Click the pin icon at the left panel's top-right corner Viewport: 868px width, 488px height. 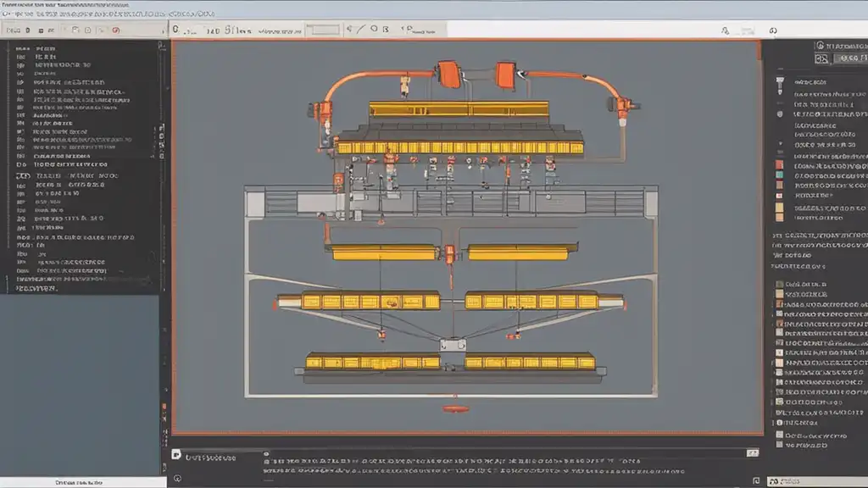coord(161,46)
